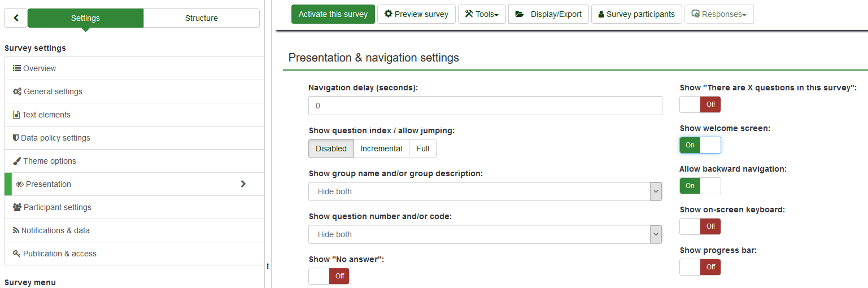This screenshot has height=288, width=868.
Task: Open the Tools dropdown menu
Action: (482, 14)
